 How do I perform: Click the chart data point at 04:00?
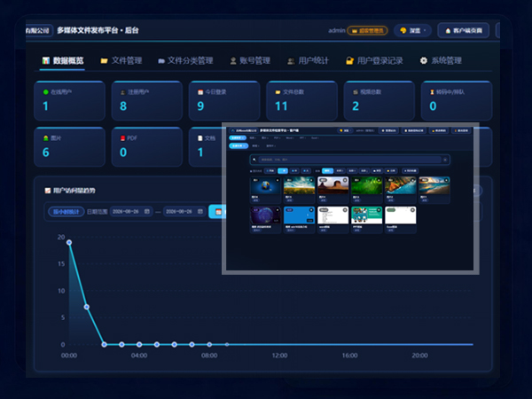pos(139,344)
